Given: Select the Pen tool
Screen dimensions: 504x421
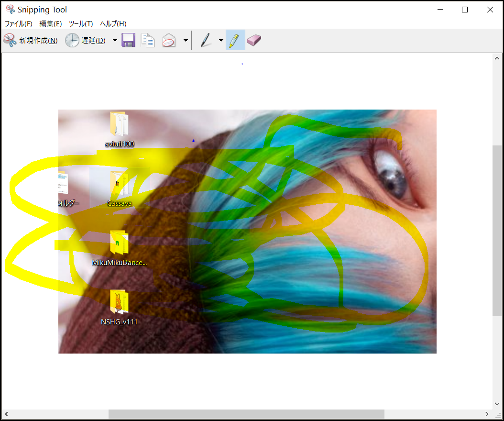Looking at the screenshot, I should (x=206, y=41).
